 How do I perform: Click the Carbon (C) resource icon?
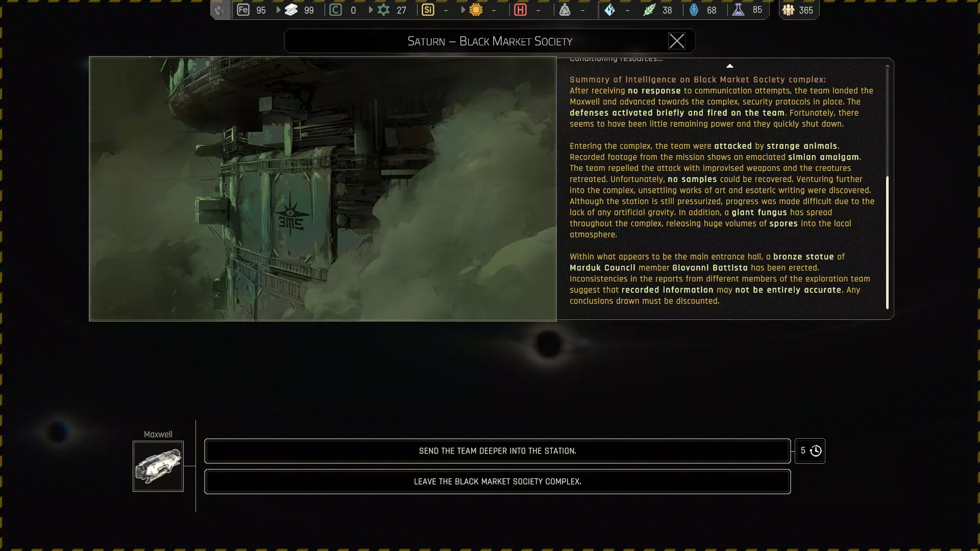point(335,10)
